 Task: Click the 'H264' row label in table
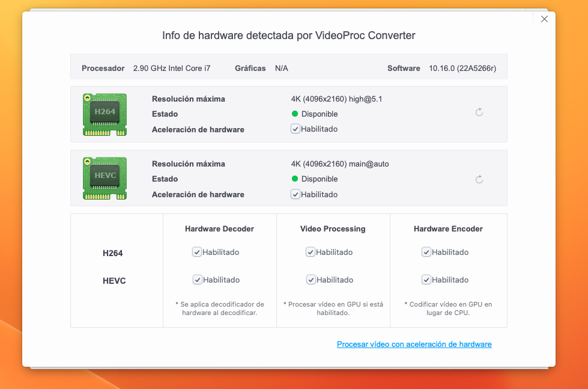pyautogui.click(x=112, y=253)
